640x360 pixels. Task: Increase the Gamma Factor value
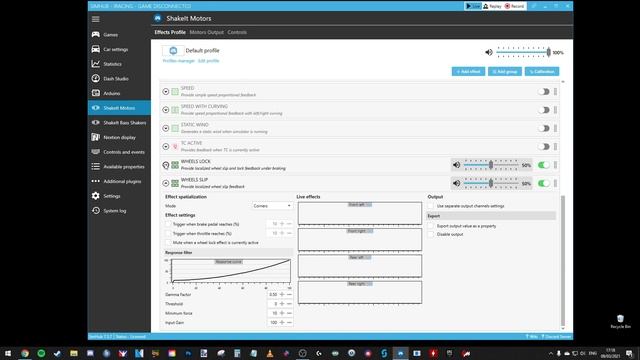click(x=282, y=294)
